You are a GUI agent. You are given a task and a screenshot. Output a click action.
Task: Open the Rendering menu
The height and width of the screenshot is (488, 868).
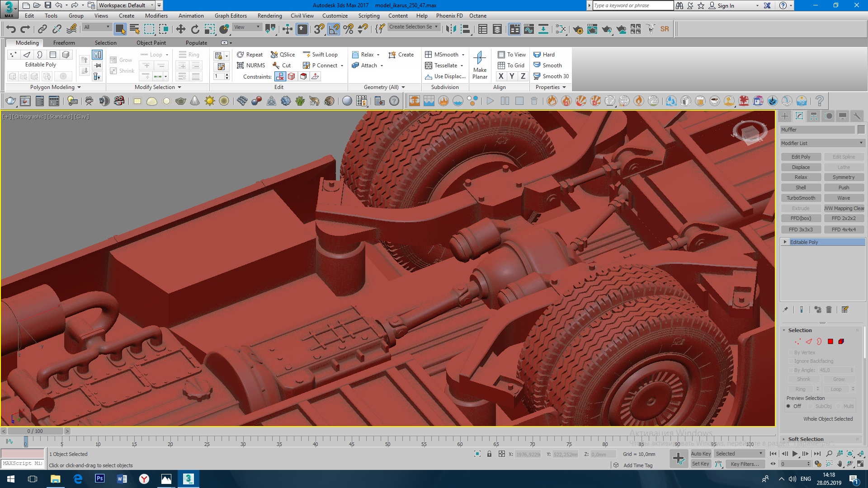click(x=269, y=15)
